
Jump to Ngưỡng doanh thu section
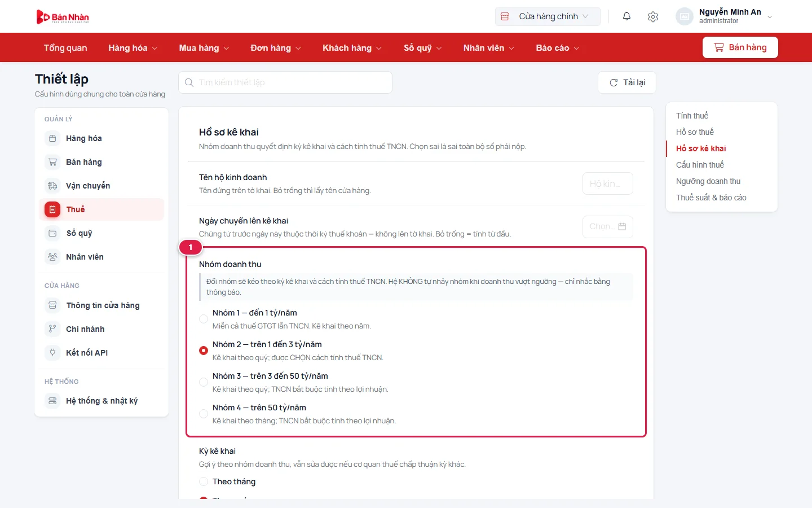[x=708, y=181]
